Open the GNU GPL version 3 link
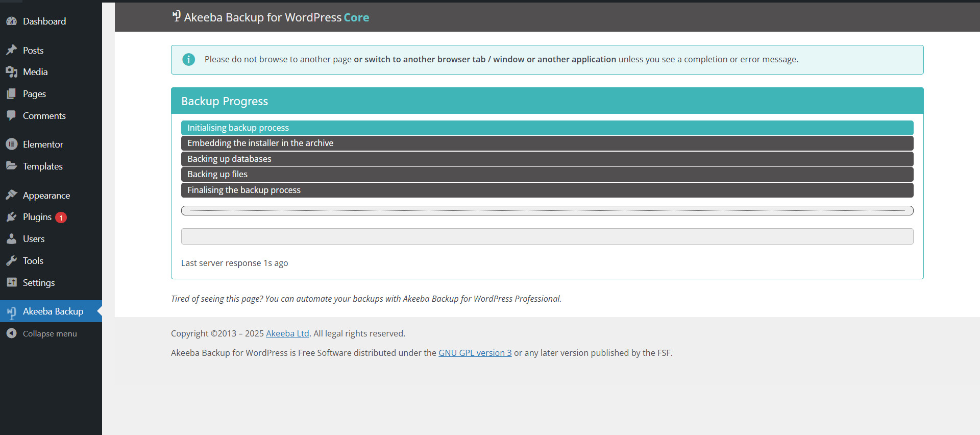The image size is (980, 435). coord(475,353)
